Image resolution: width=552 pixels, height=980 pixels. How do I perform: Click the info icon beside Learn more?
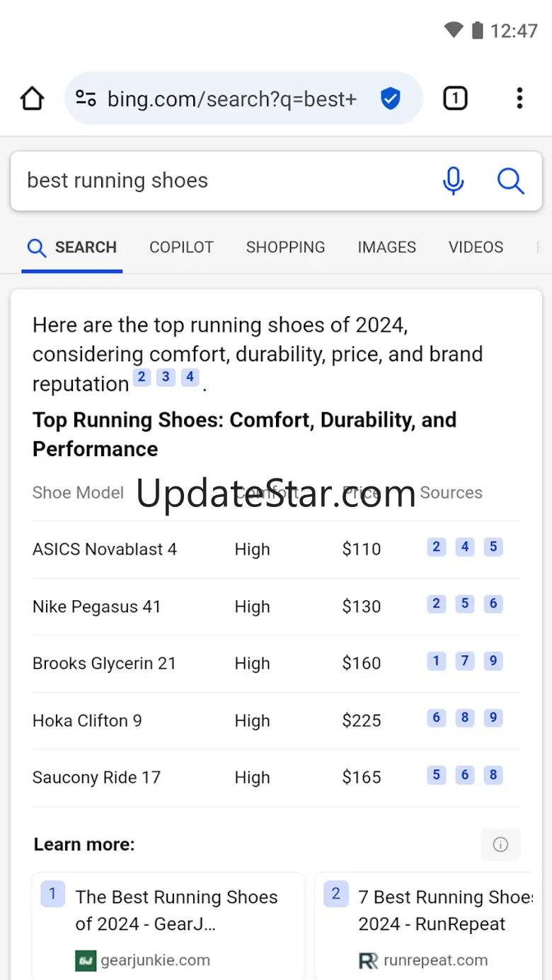click(500, 844)
